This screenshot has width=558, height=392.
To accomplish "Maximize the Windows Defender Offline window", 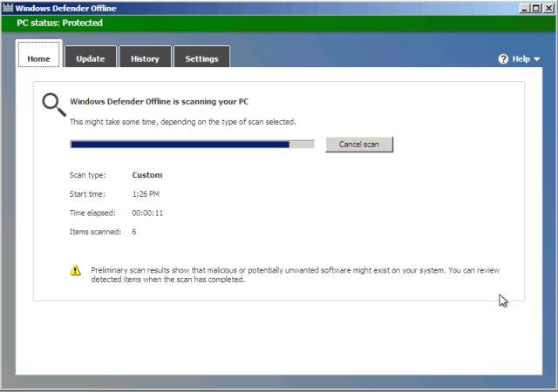I will [536, 8].
